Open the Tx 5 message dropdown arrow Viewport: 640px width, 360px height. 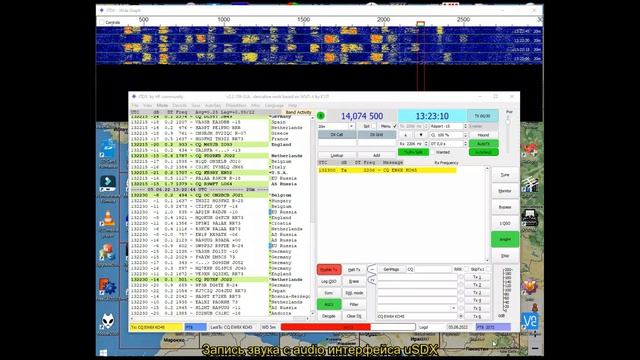453,308
